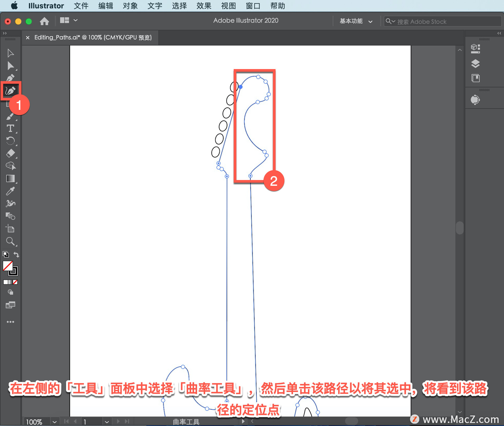Open the 窗口 menu
The image size is (504, 426).
[253, 6]
